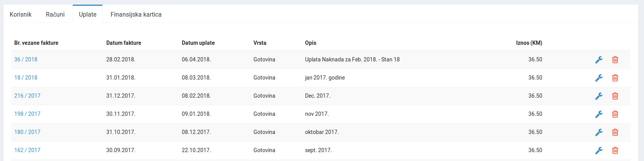Open invoice link 216 / 2017
The height and width of the screenshot is (161, 644).
coord(27,96)
